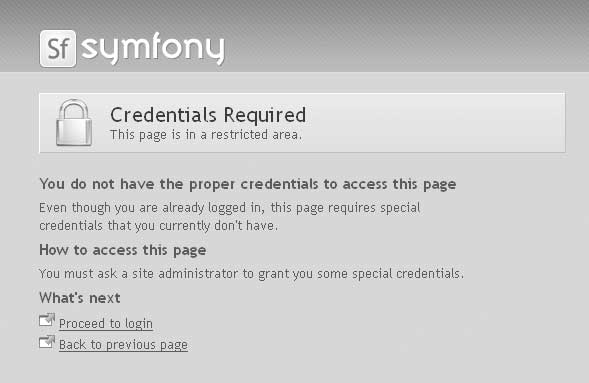Click the square Sf logo icon
The width and height of the screenshot is (589, 383).
58,48
